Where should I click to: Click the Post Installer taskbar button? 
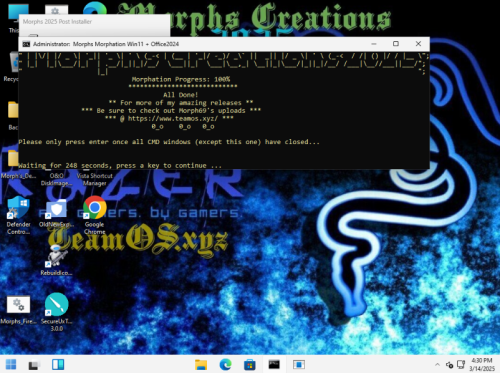299,364
